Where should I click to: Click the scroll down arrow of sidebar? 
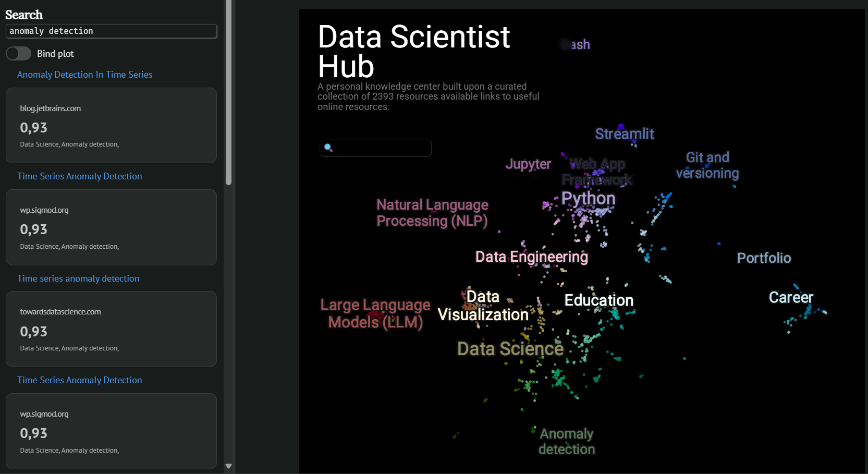228,466
